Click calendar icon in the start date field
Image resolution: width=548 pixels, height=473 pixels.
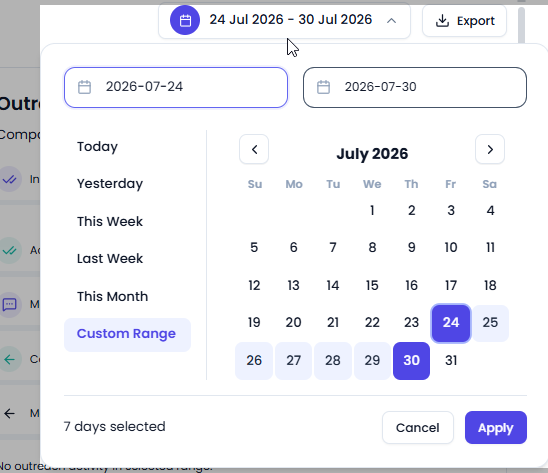(x=84, y=87)
